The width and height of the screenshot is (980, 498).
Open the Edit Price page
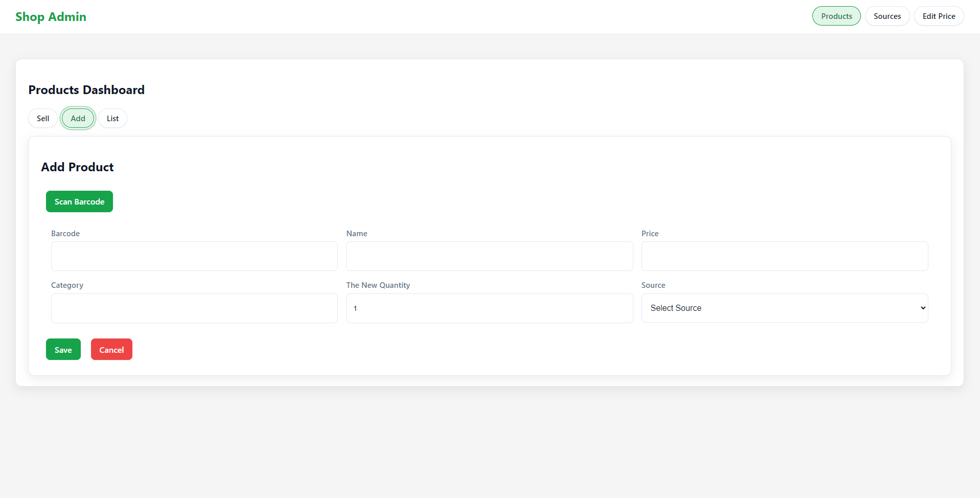(x=939, y=16)
